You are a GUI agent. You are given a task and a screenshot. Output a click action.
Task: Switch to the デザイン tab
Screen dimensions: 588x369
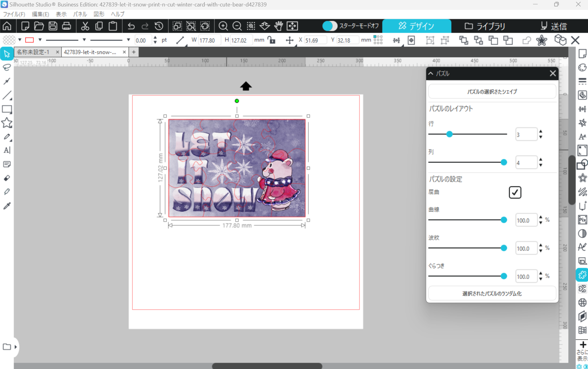[x=417, y=26]
